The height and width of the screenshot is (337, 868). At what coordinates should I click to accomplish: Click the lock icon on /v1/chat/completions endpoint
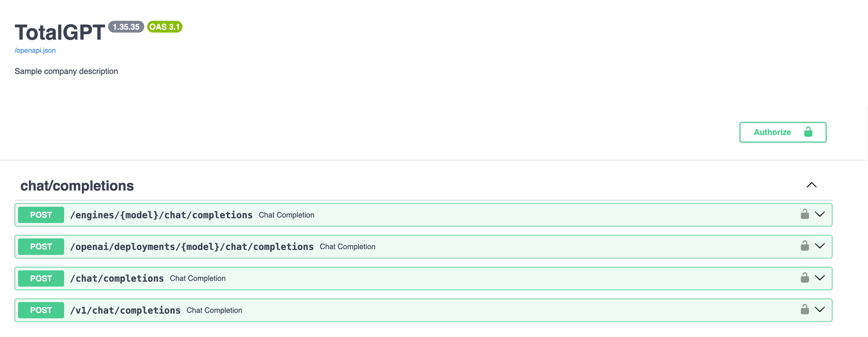tap(805, 309)
